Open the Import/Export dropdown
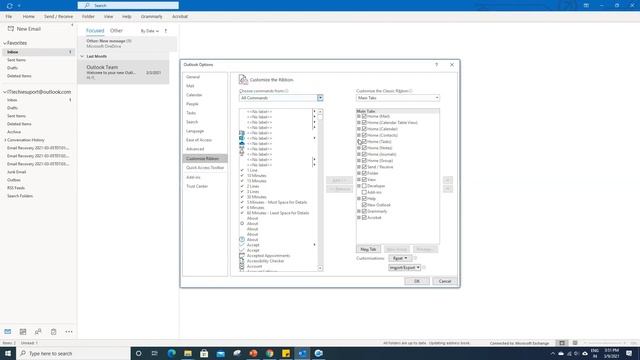 (404, 267)
